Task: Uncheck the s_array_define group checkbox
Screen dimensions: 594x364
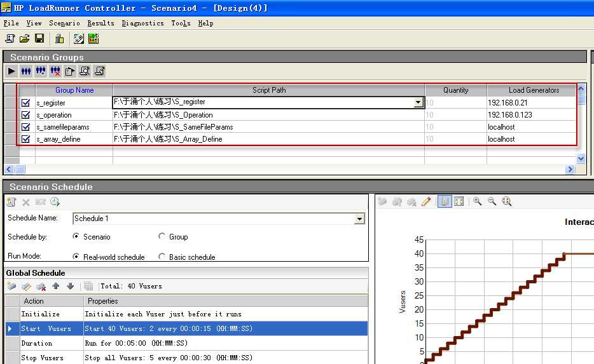Action: point(26,139)
